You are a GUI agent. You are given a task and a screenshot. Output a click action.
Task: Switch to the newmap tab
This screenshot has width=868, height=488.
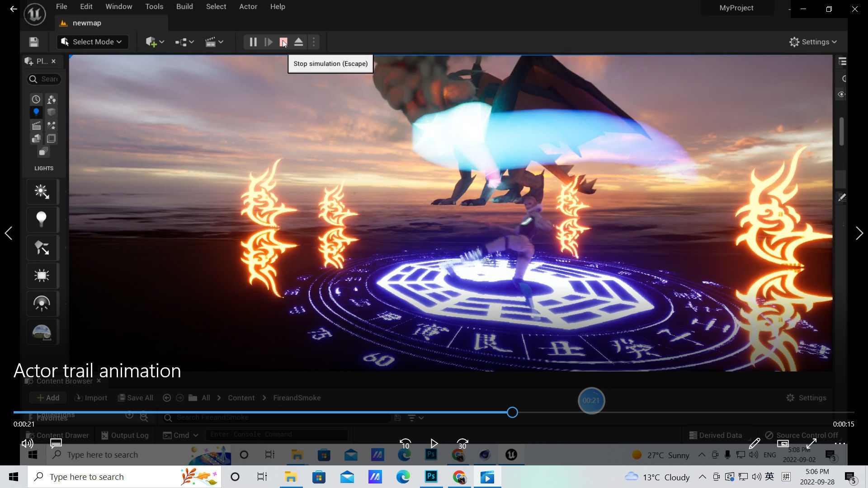coord(112,23)
